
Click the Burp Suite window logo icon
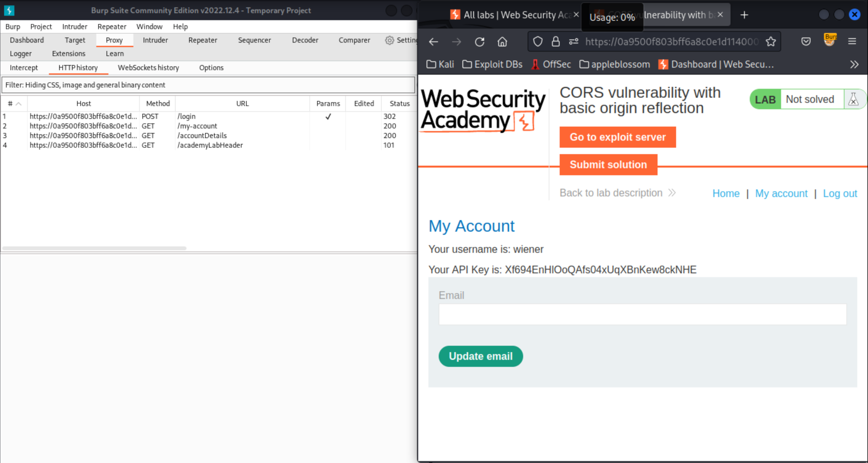[x=9, y=10]
